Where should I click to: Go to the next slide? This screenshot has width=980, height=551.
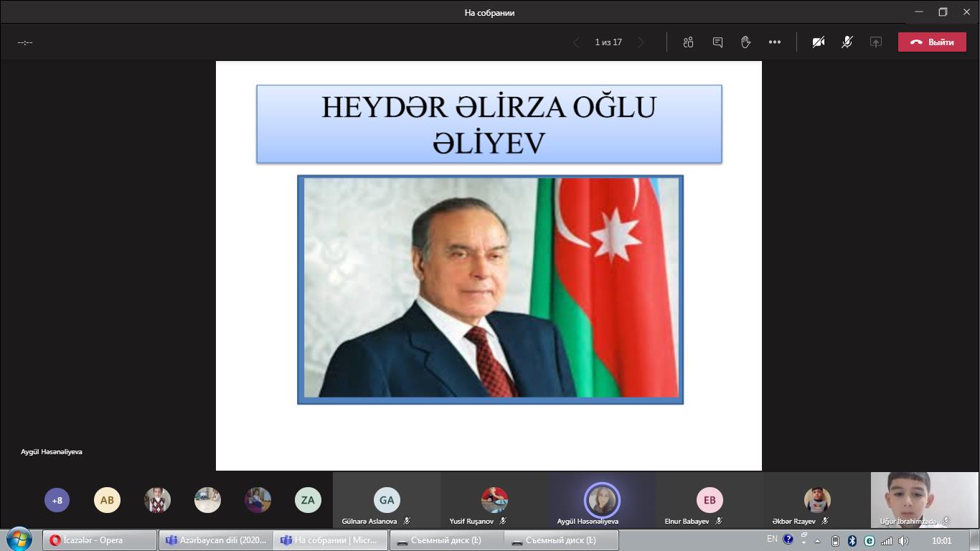tap(641, 42)
